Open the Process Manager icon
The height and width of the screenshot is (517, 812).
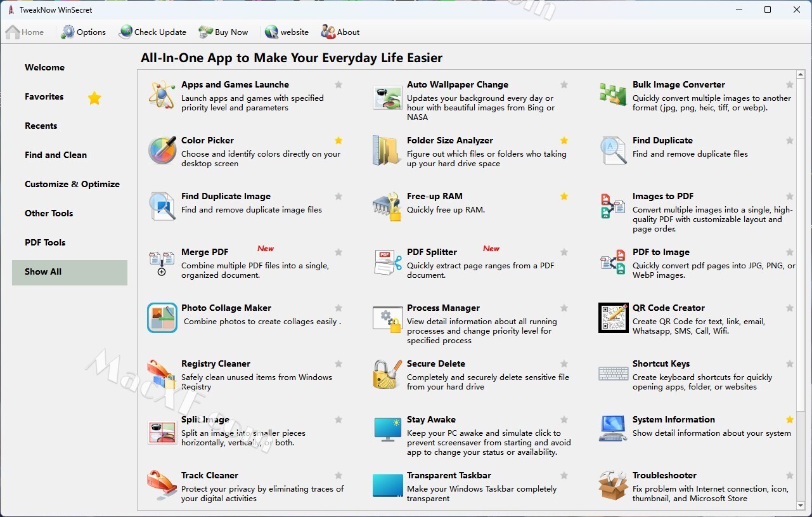coord(387,318)
